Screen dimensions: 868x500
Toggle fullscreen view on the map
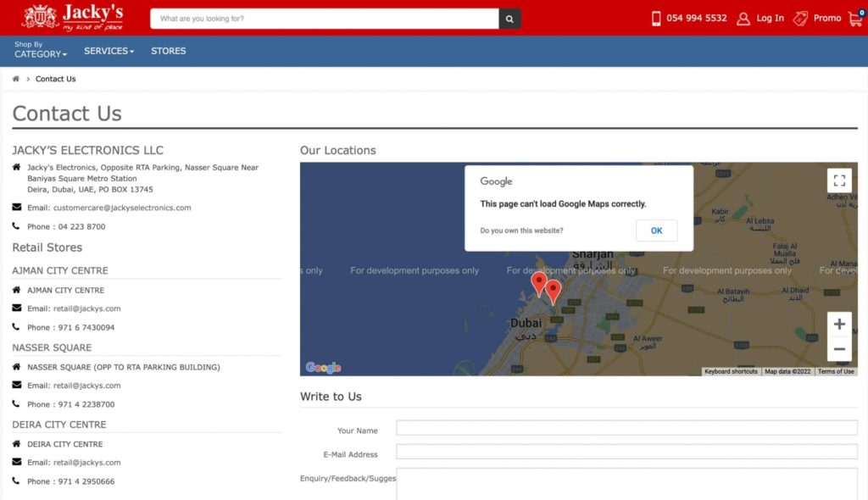[839, 180]
